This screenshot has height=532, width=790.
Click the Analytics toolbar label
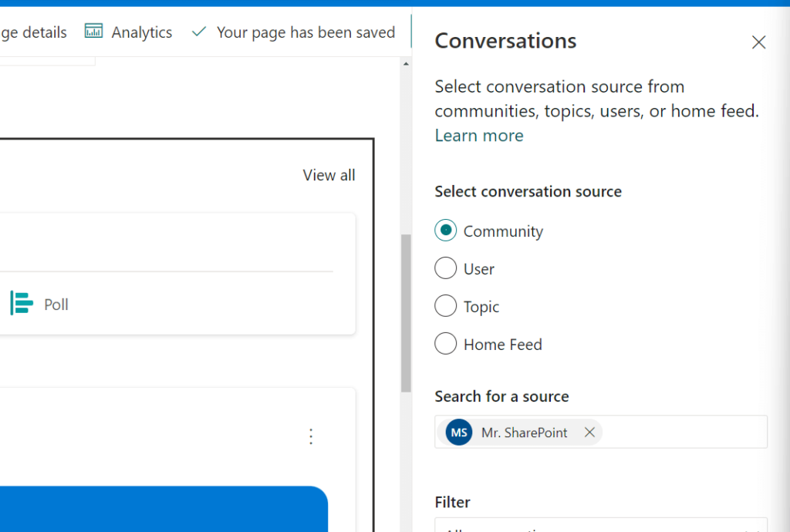pyautogui.click(x=142, y=32)
